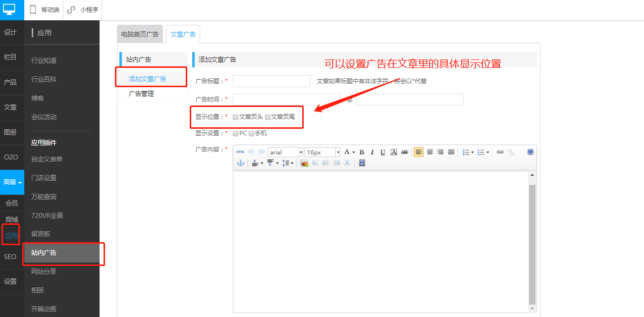This screenshot has height=317, width=644.
Task: Click the fullscreen editor icon
Action: (530, 152)
